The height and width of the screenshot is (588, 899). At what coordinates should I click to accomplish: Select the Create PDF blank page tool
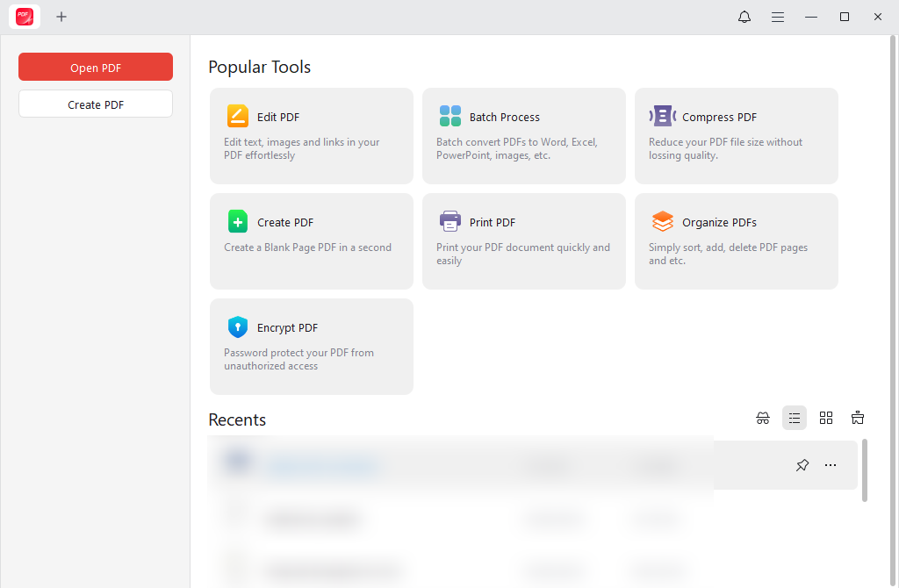click(x=311, y=241)
